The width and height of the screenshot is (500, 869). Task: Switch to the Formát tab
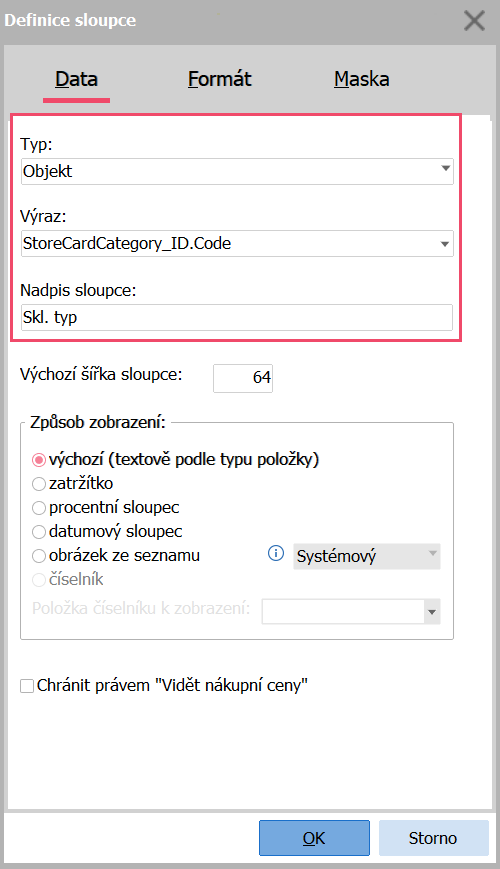[x=220, y=79]
